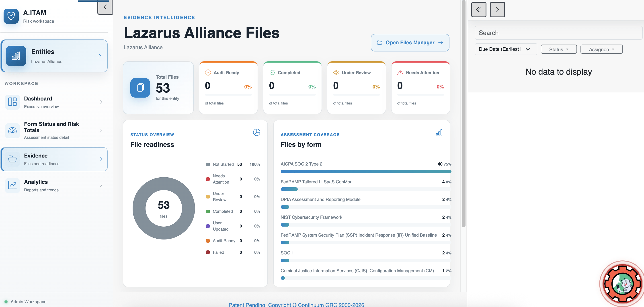Click the pie chart icon in Status Overview

[x=256, y=132]
